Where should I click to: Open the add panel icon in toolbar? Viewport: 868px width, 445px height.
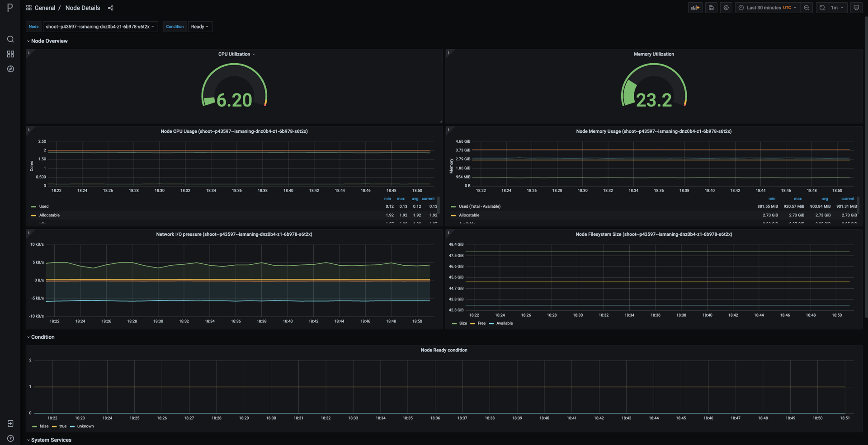click(695, 8)
